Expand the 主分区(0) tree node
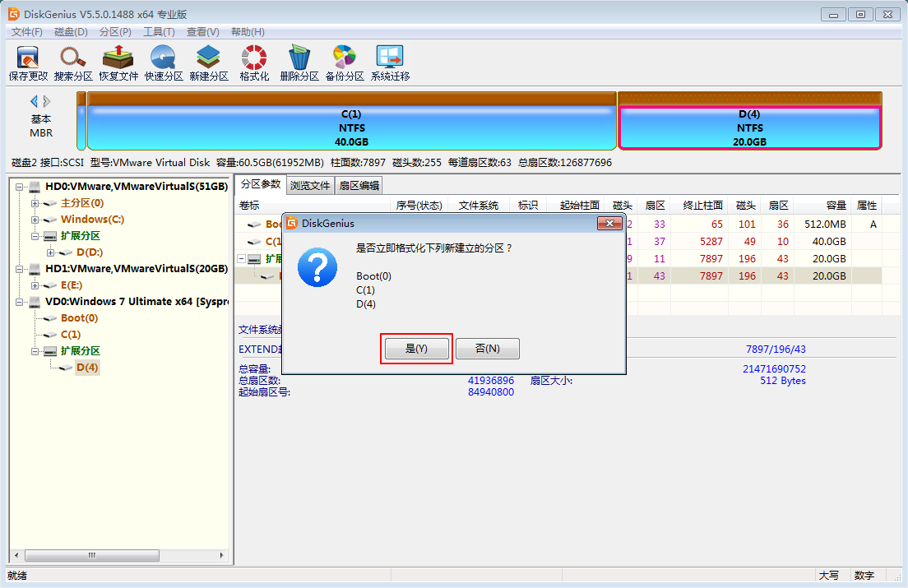The width and height of the screenshot is (908, 588). [x=35, y=203]
